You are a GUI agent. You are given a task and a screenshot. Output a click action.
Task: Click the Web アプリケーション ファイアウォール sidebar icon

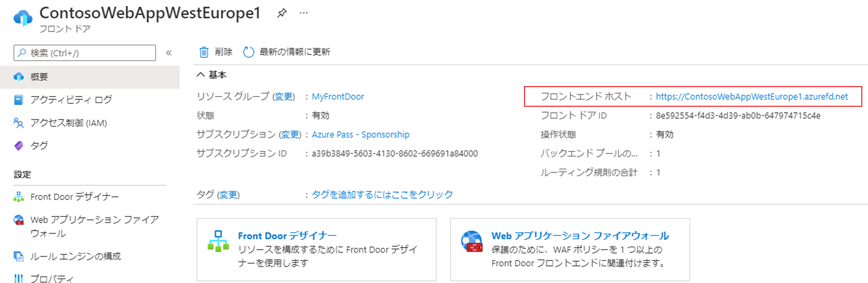click(18, 220)
